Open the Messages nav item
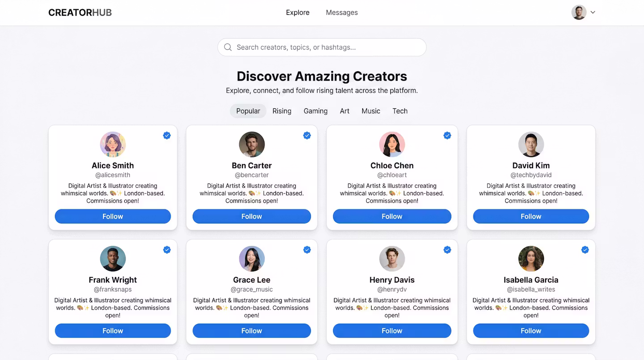 342,13
